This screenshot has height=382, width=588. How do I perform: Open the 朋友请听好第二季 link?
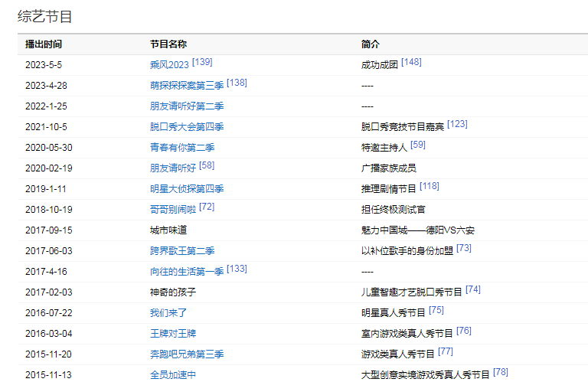pyautogui.click(x=187, y=106)
